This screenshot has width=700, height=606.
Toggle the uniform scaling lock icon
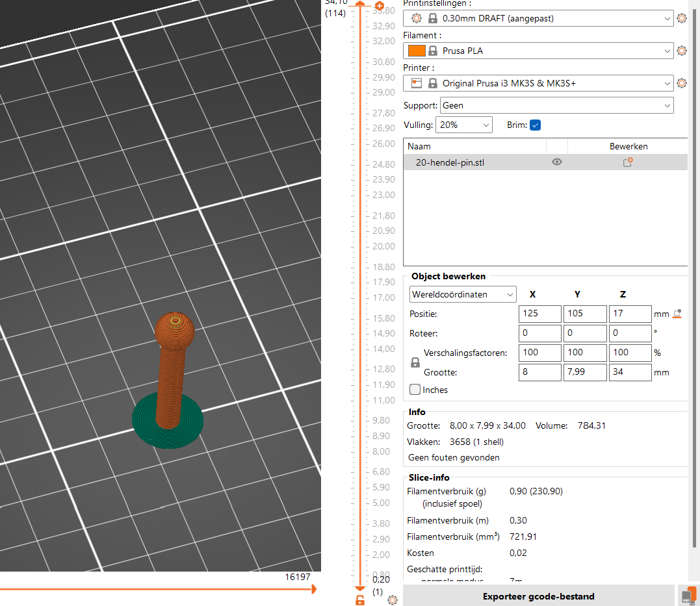click(415, 362)
